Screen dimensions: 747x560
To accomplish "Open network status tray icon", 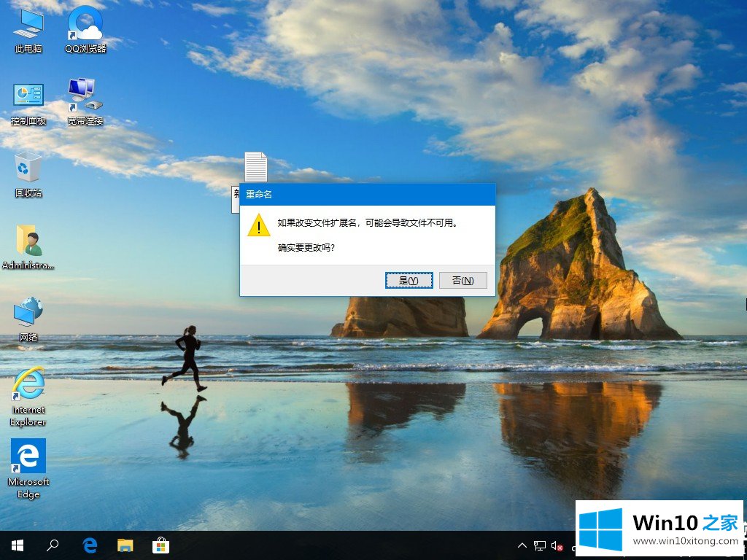I will click(540, 545).
